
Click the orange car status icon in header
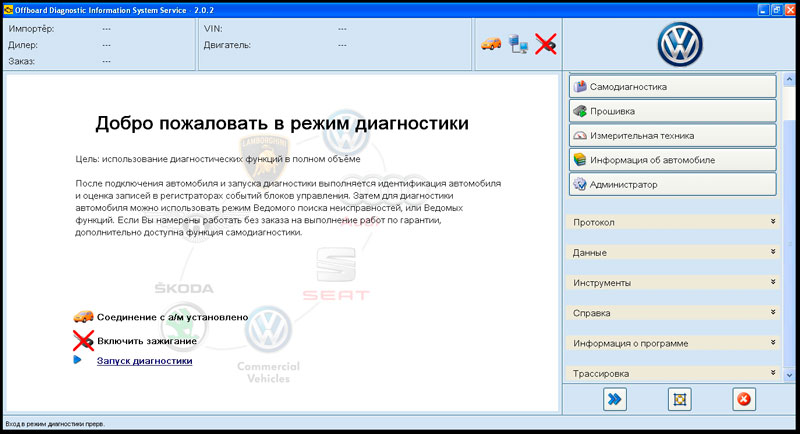point(491,43)
